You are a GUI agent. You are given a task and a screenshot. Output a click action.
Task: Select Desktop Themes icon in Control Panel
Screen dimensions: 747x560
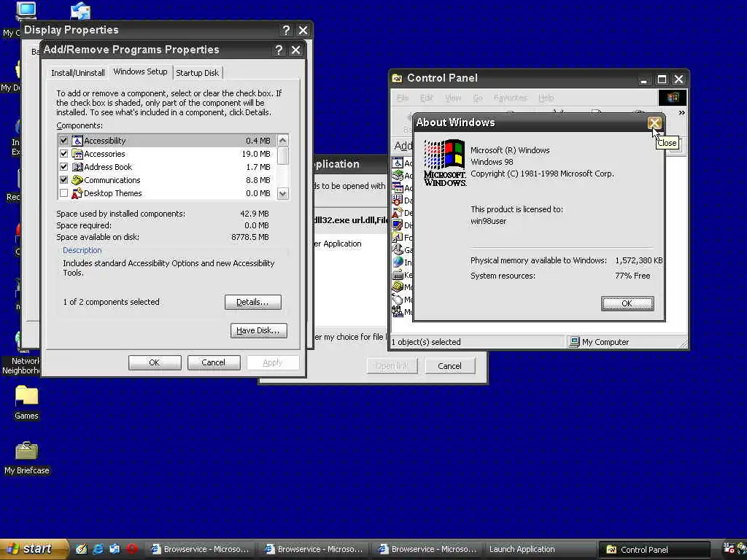click(398, 212)
